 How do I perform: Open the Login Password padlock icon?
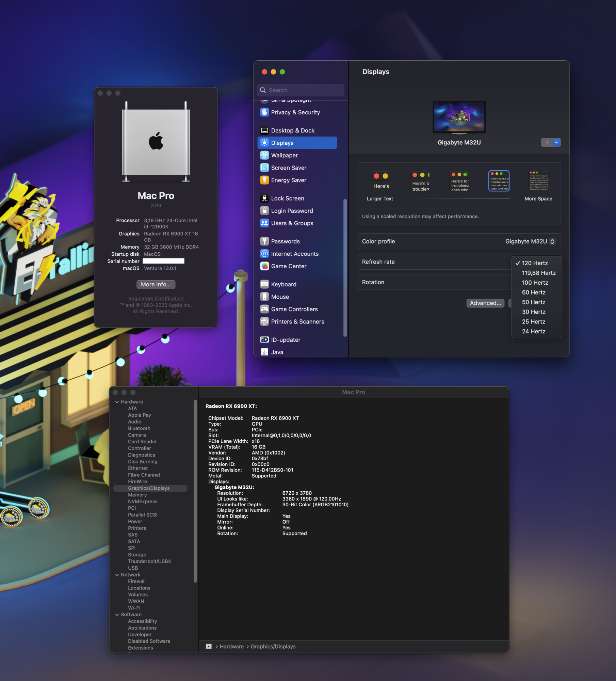264,211
